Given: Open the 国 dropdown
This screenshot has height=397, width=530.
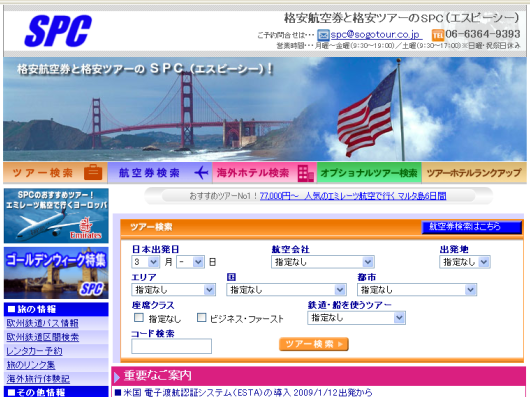Looking at the screenshot, I should [286, 290].
